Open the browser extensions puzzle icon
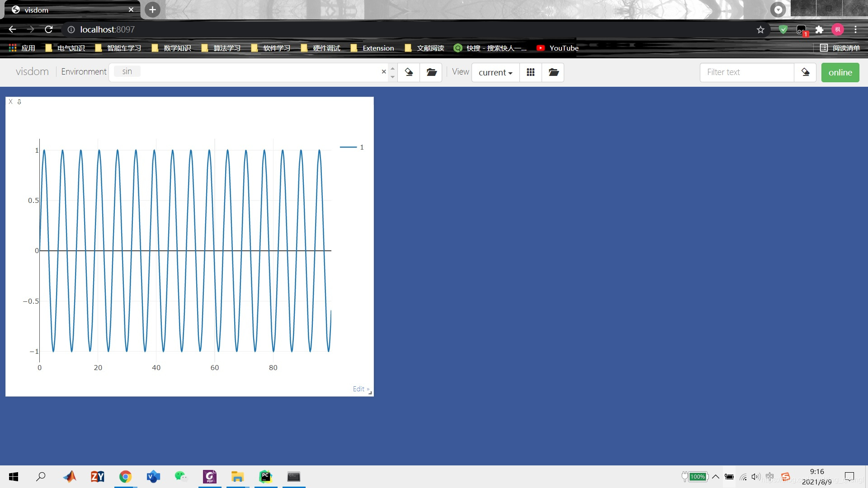868x488 pixels. coord(819,30)
